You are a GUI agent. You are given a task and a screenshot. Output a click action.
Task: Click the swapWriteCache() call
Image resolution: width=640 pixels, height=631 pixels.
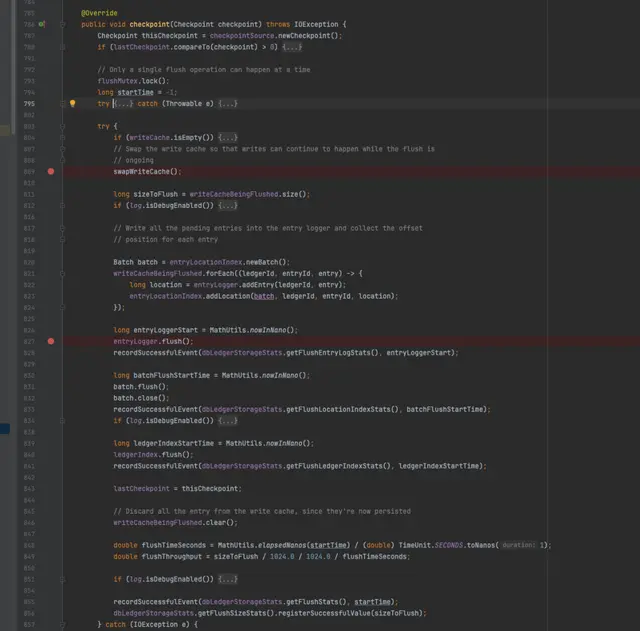[x=147, y=171]
